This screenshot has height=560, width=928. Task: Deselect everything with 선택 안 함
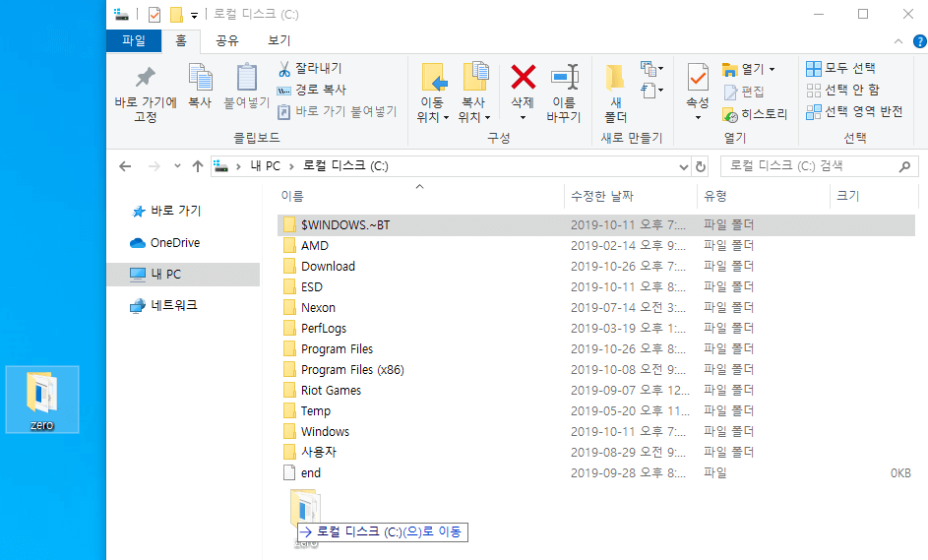pos(843,90)
